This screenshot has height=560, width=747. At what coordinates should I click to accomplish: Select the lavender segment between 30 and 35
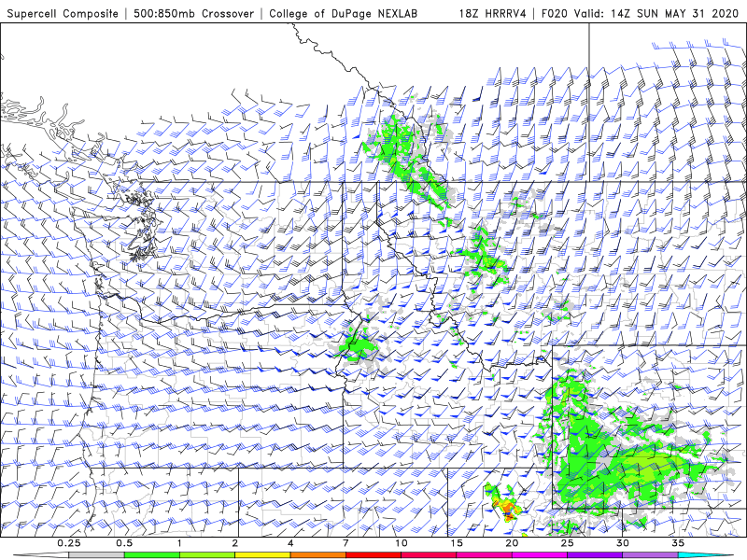[x=650, y=554]
